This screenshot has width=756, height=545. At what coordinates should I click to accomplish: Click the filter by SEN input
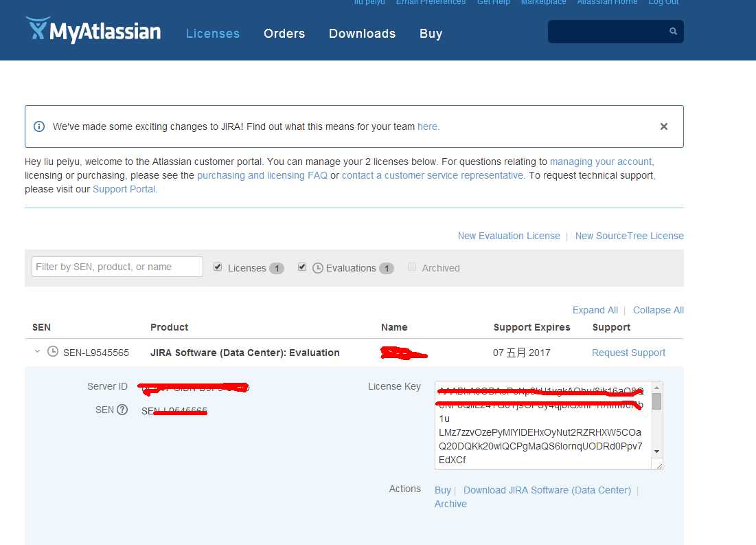point(117,267)
